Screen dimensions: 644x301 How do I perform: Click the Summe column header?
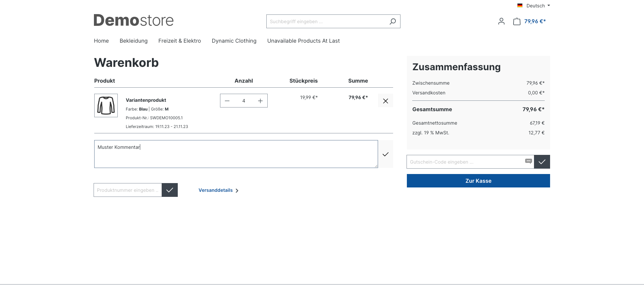(358, 81)
